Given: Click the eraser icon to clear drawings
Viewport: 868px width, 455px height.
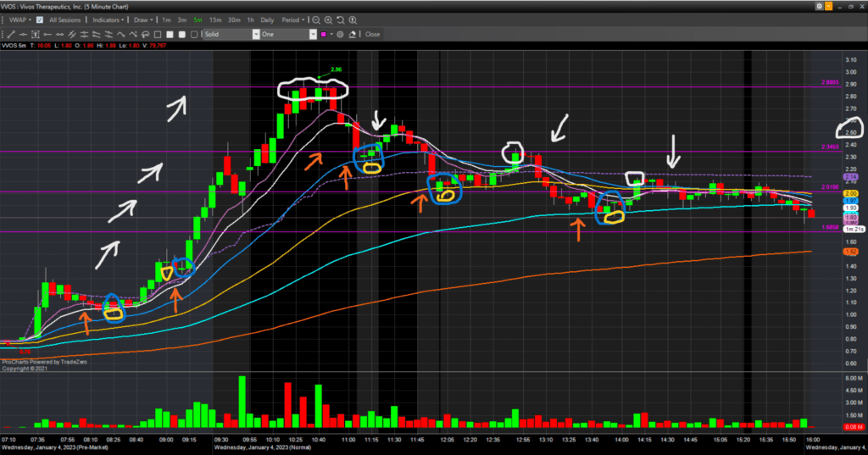Looking at the screenshot, I should (x=353, y=35).
